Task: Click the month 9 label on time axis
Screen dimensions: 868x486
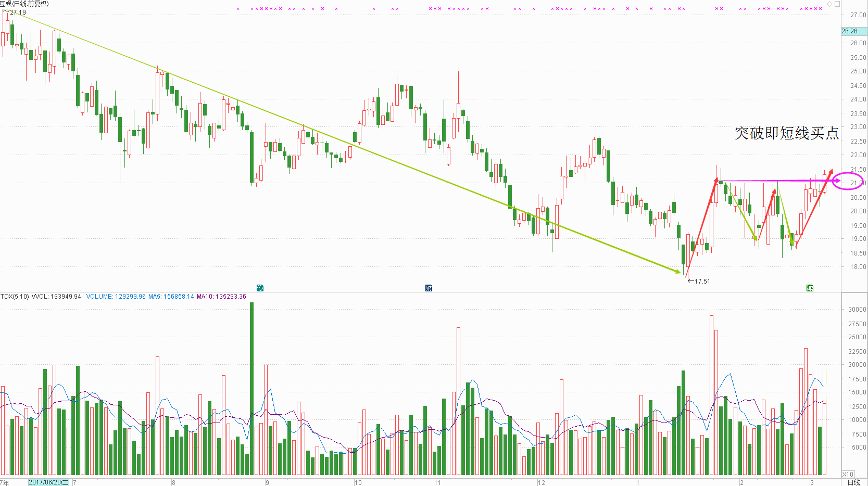Action: (267, 482)
